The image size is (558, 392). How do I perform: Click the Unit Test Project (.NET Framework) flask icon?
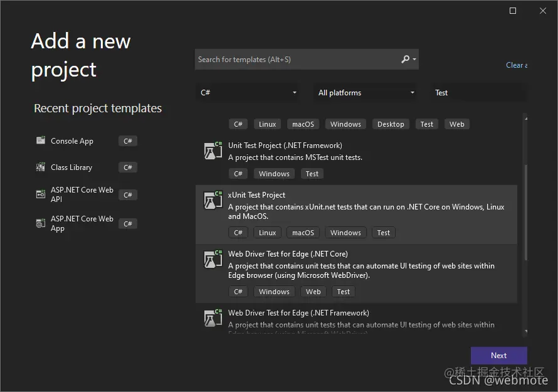tap(213, 151)
